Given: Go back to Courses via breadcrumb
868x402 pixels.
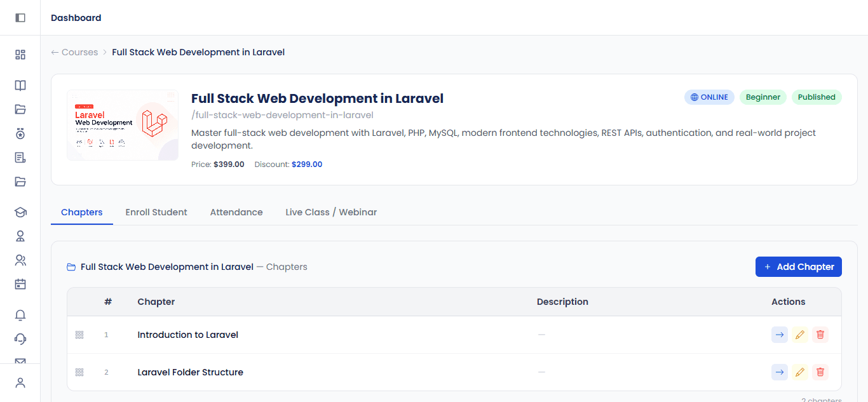Looking at the screenshot, I should coord(74,52).
